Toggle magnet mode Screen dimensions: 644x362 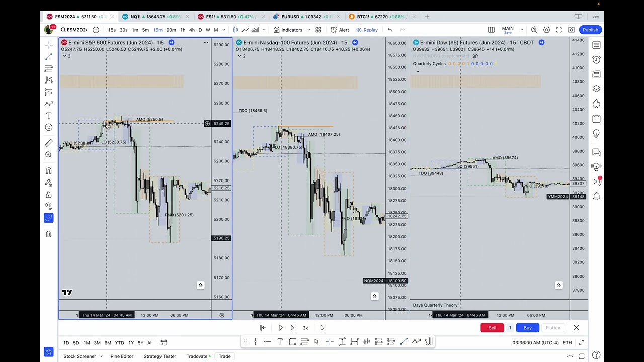pyautogui.click(x=49, y=171)
